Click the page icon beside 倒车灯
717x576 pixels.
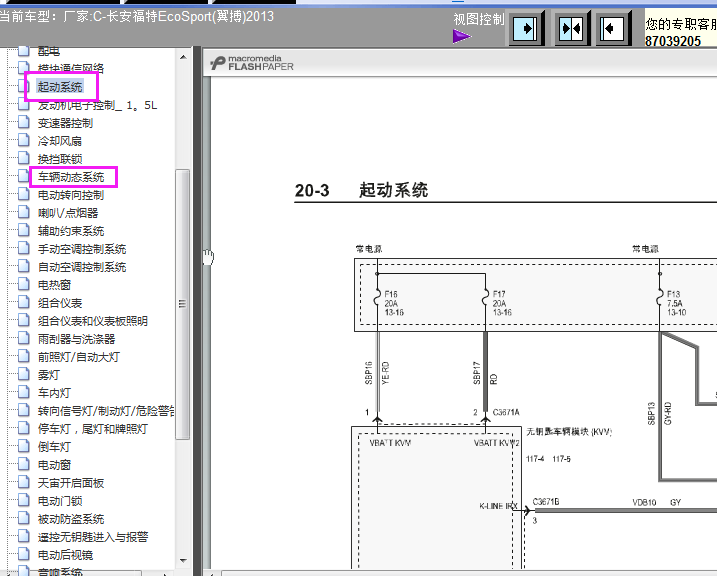[24, 446]
